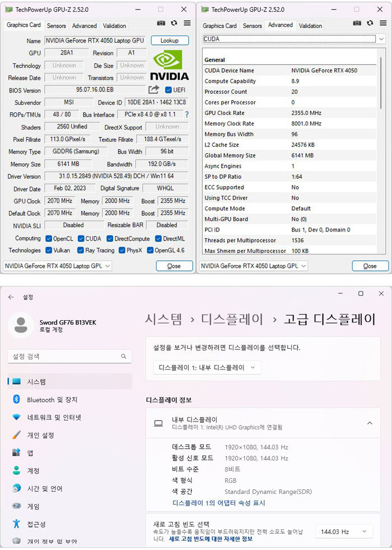Image resolution: width=392 pixels, height=550 pixels.
Task: Open the hamburger menu in left GPU-Z window
Action: coord(188,23)
